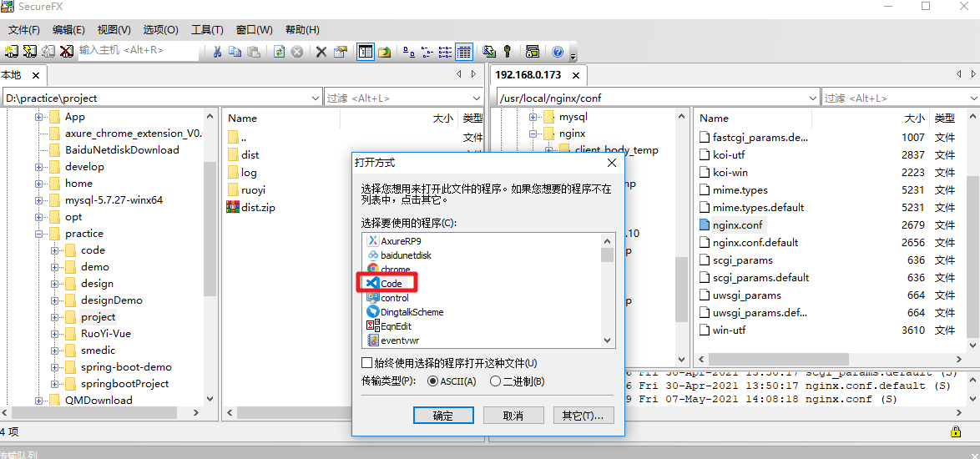Select ASCII transfer type radio button
This screenshot has height=459, width=980.
[x=432, y=381]
